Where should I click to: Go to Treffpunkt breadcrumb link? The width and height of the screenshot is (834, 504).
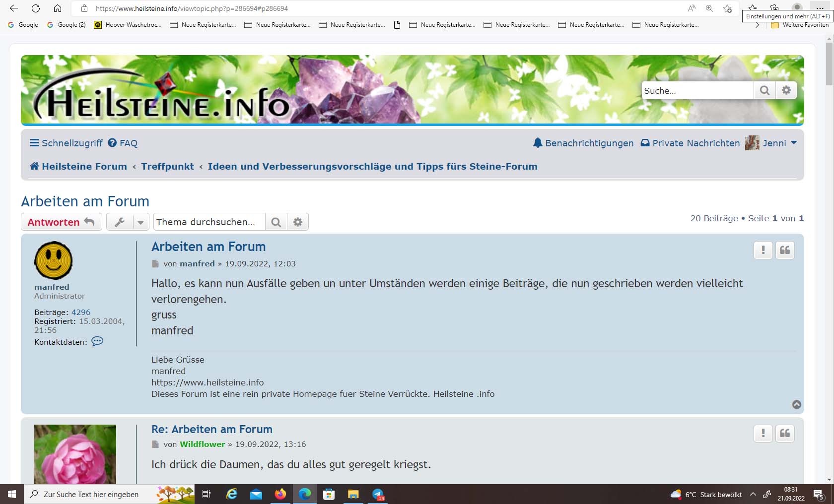[167, 166]
